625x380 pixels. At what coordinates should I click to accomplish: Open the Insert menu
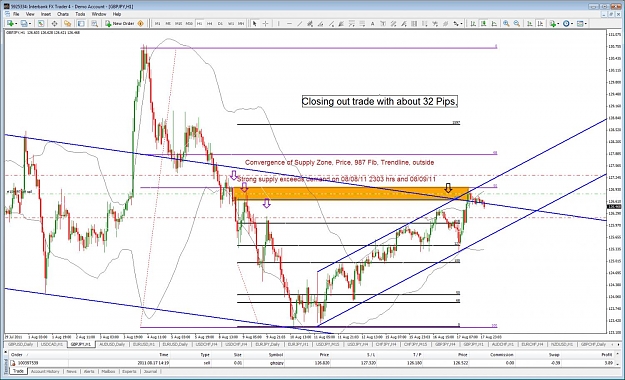coord(46,14)
